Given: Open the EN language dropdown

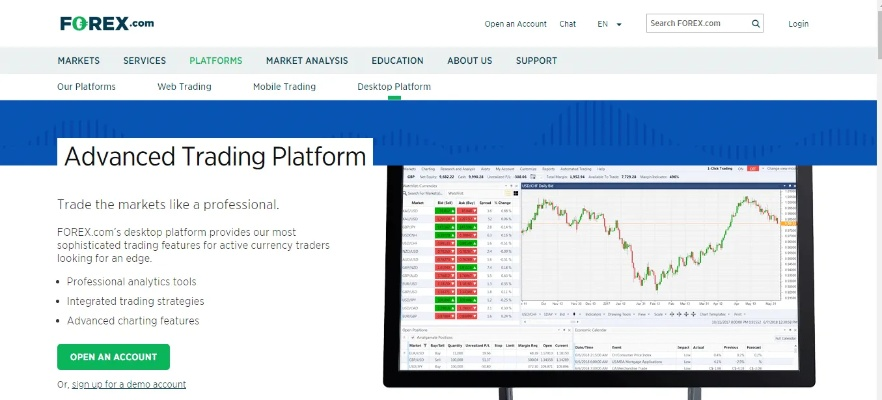Looking at the screenshot, I should (610, 24).
